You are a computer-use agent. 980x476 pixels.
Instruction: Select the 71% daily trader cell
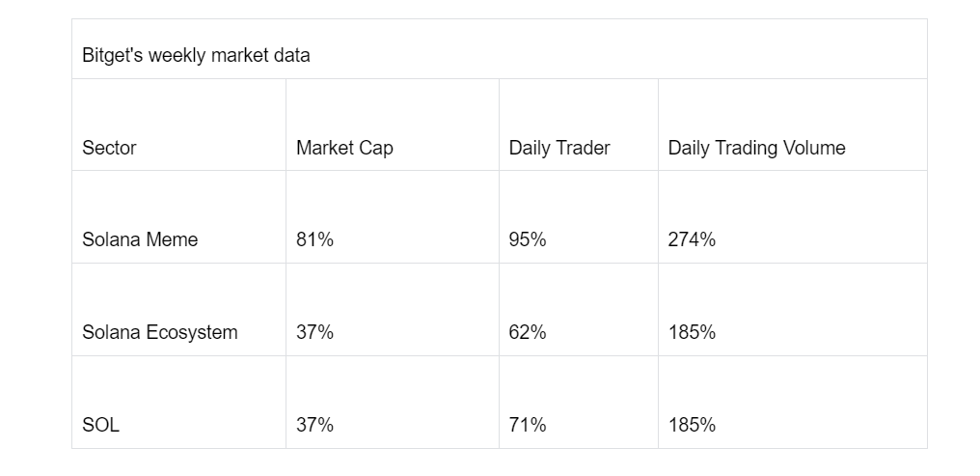click(528, 425)
